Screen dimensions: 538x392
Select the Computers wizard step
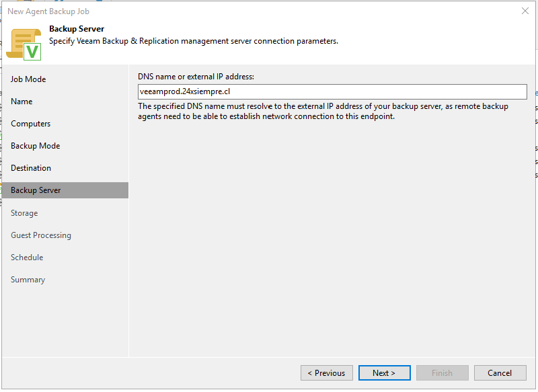[30, 124]
